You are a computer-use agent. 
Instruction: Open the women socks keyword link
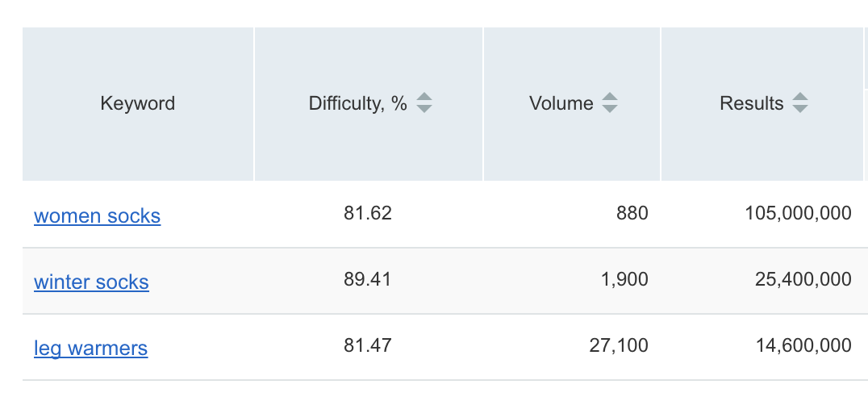coord(98,215)
